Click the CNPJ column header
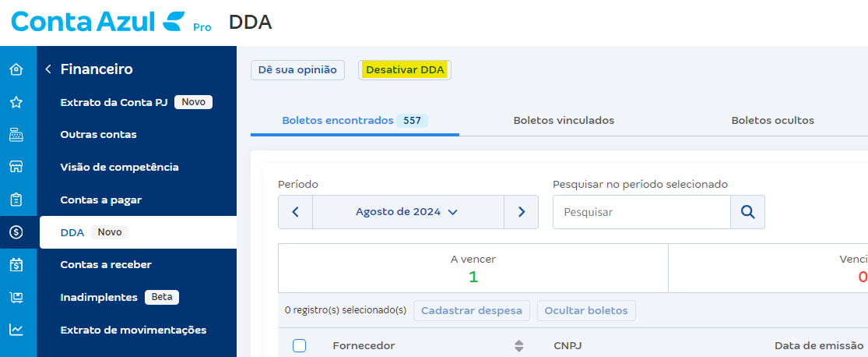Image resolution: width=868 pixels, height=357 pixels. pos(568,346)
